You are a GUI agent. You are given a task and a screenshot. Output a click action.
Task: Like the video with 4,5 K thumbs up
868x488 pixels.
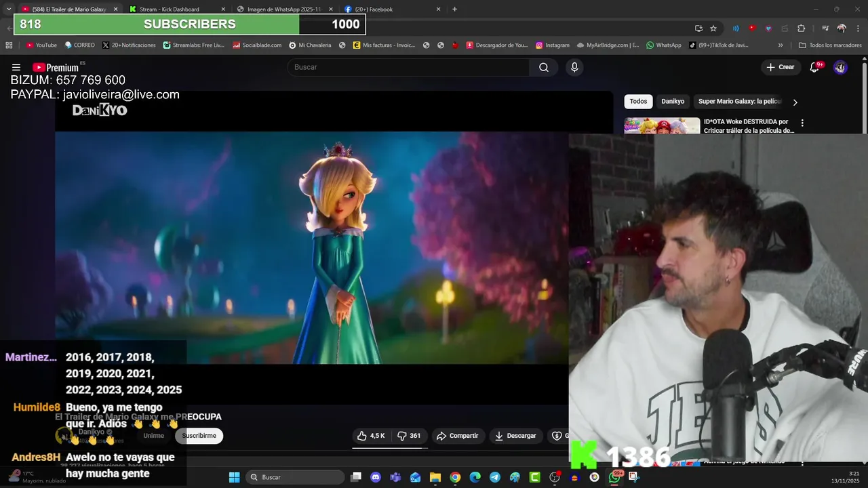(371, 436)
